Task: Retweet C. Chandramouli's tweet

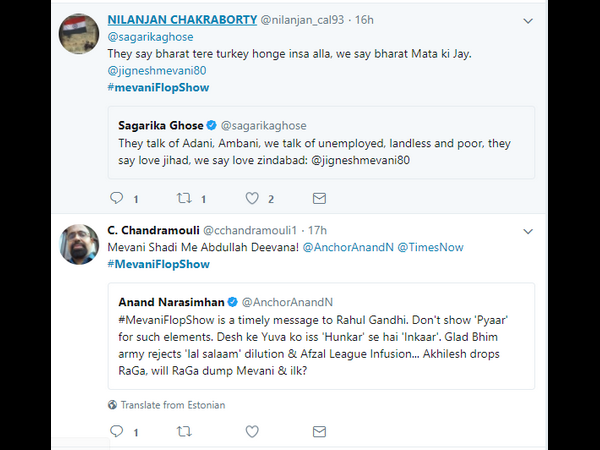Action: pyautogui.click(x=183, y=432)
